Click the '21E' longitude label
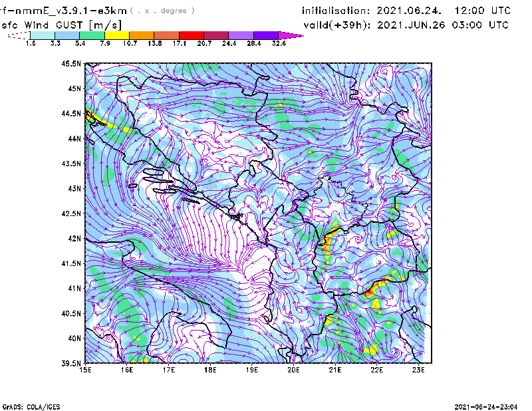This screenshot has width=532, height=411. point(335,370)
